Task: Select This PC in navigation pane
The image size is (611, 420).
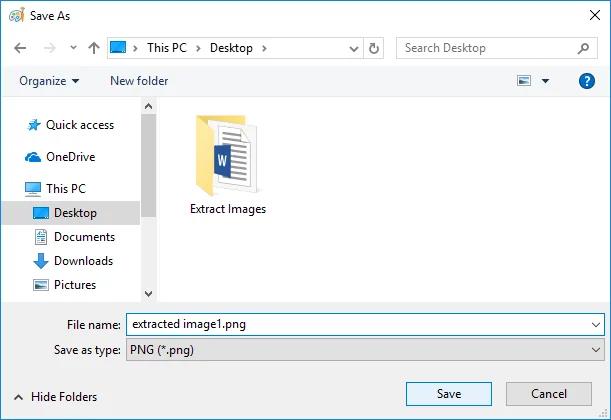Action: point(66,189)
